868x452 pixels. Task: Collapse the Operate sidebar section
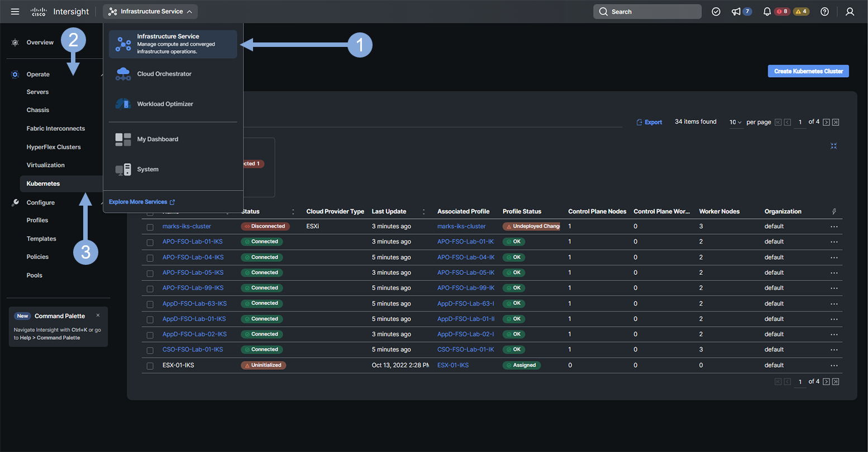click(102, 74)
